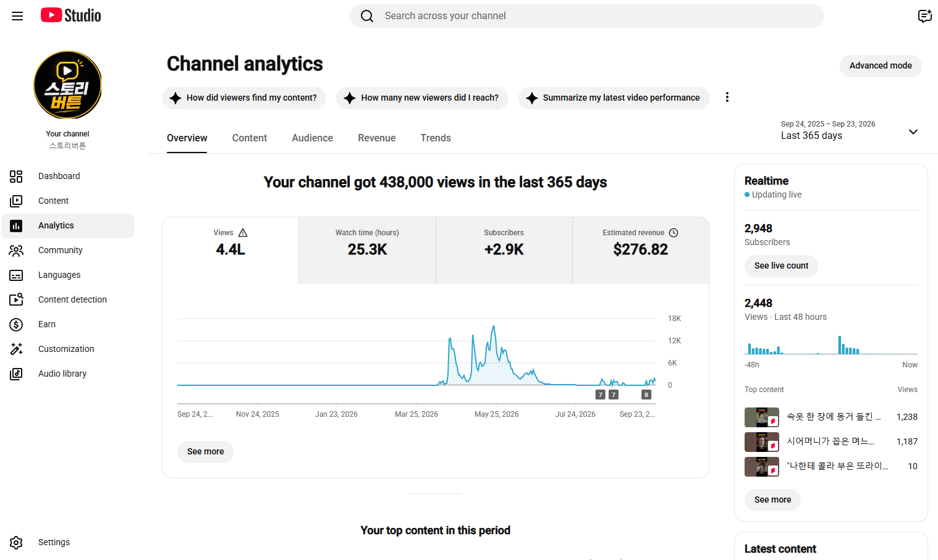This screenshot has height=560, width=938.
Task: Click the Languages sidebar icon
Action: 16,275
